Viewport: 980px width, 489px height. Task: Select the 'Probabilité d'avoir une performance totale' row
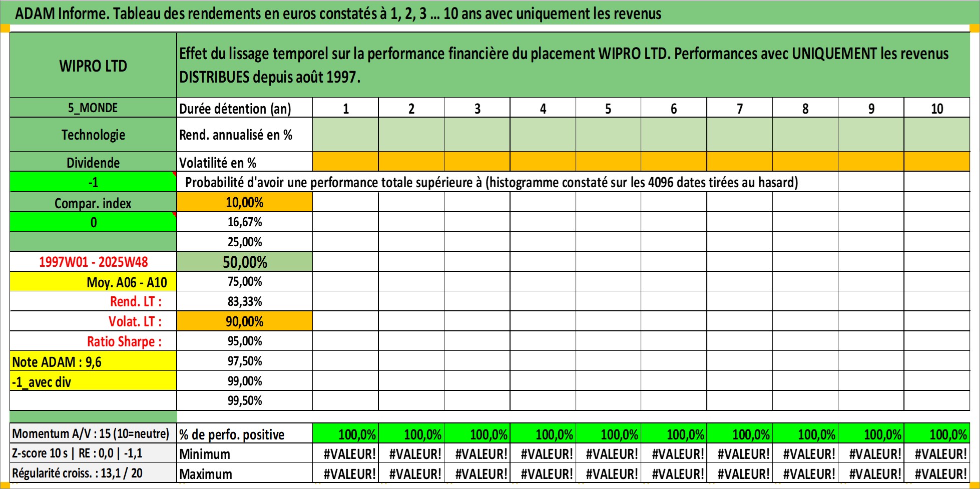click(508, 182)
